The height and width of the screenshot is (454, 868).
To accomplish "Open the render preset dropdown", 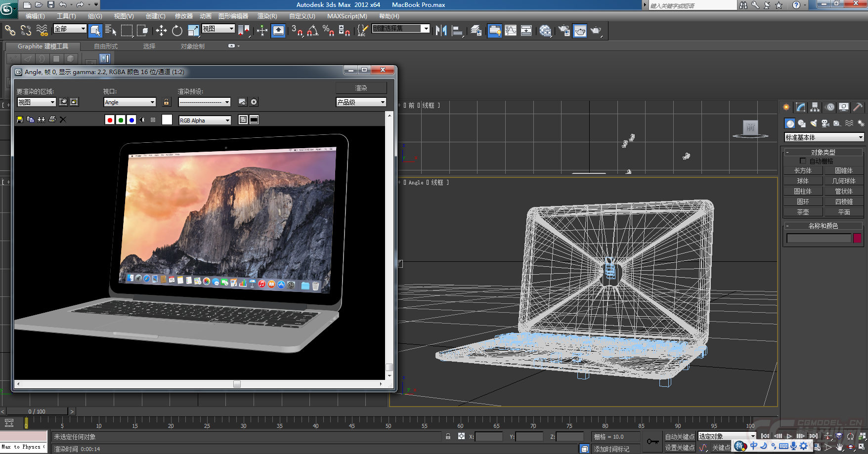I will pos(205,102).
